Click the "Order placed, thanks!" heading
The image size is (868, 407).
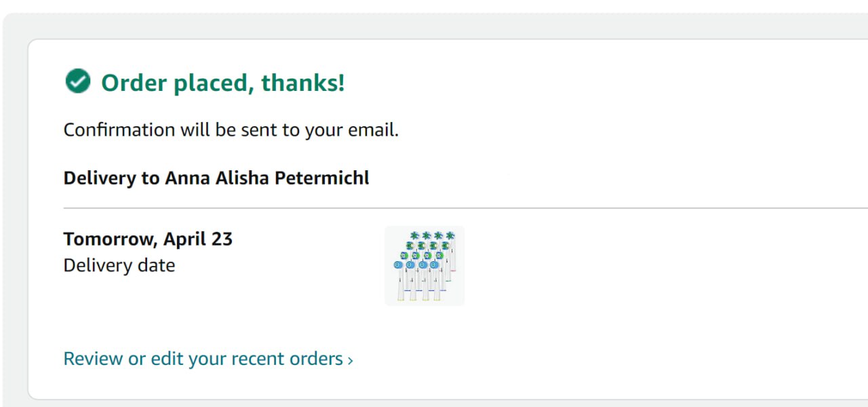pyautogui.click(x=222, y=83)
